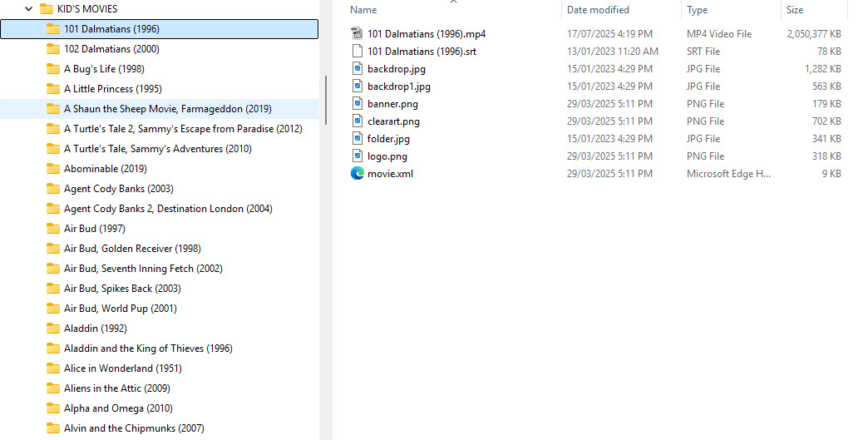Click the 102 Dalmatians (2000) folder icon
Viewport: 868px width, 440px height.
pyautogui.click(x=53, y=49)
